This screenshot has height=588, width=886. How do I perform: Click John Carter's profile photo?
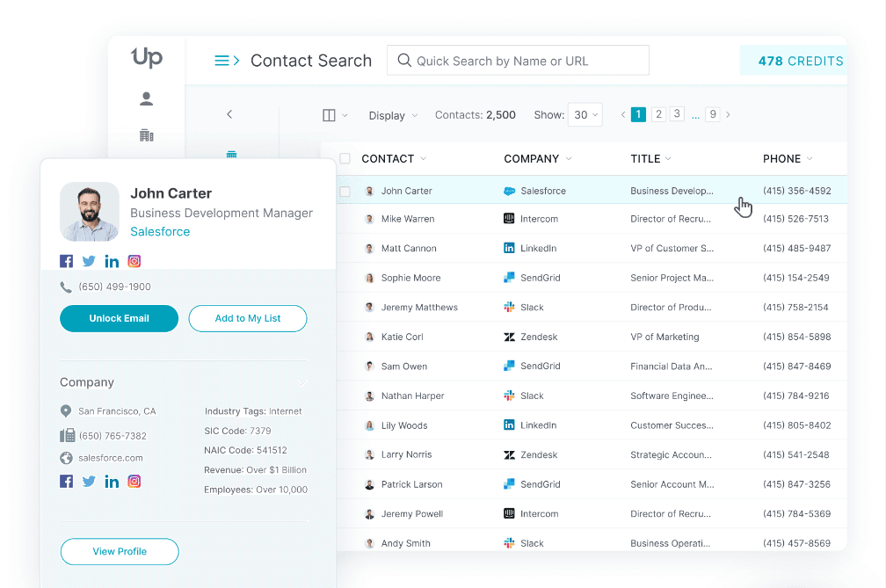pyautogui.click(x=90, y=212)
